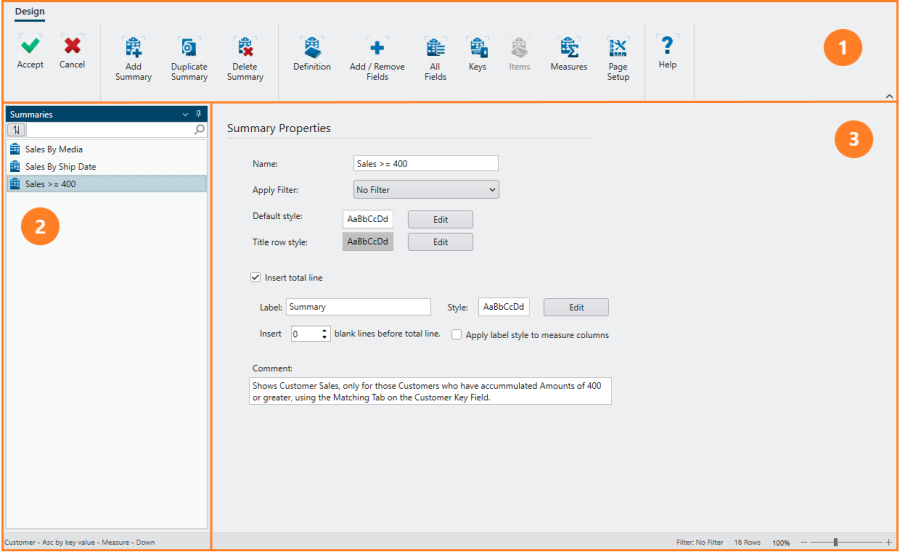The width and height of the screenshot is (900, 552).
Task: Click the Add Summary icon
Action: pos(133,47)
